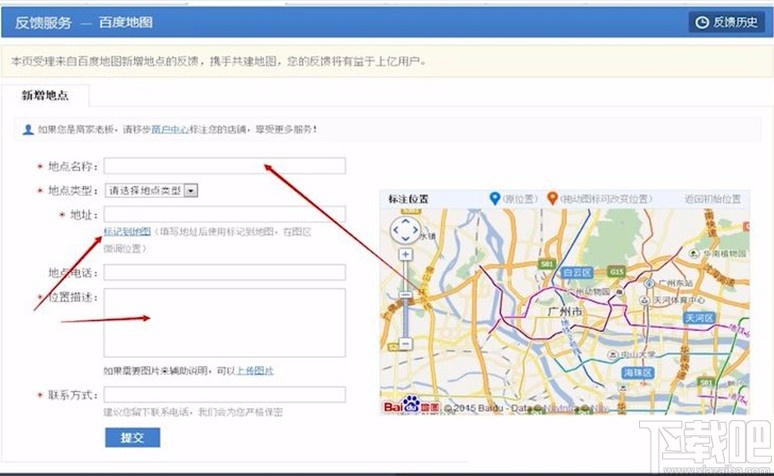Viewport: 774px width, 476px height.
Task: Focus the 地址 input field
Action: 225,214
